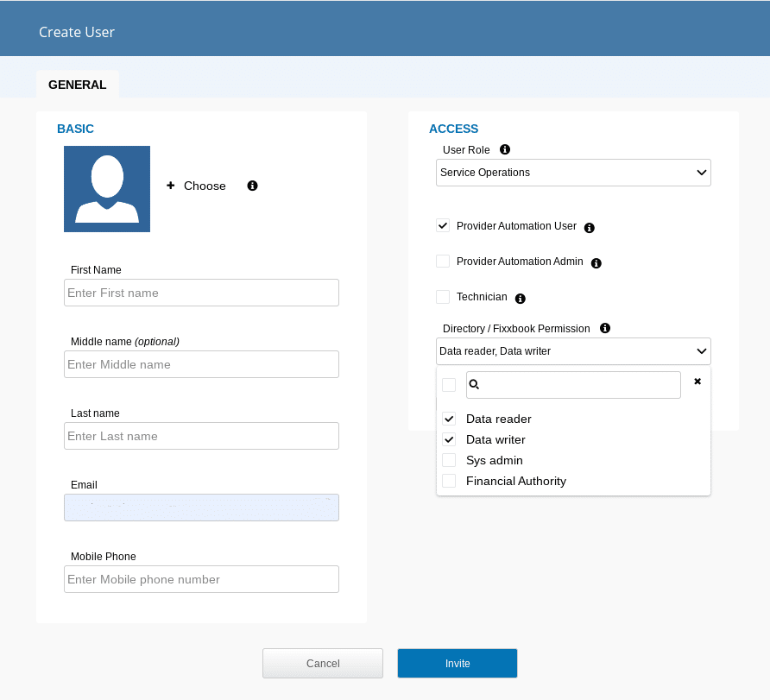
Task: Click info icon next to Technician
Action: 521,299
